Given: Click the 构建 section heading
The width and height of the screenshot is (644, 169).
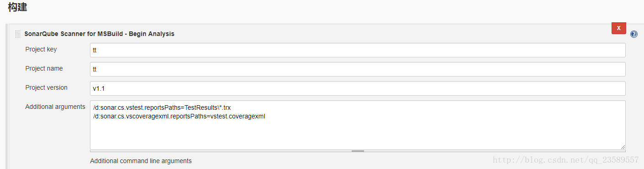Looking at the screenshot, I should tap(17, 7).
